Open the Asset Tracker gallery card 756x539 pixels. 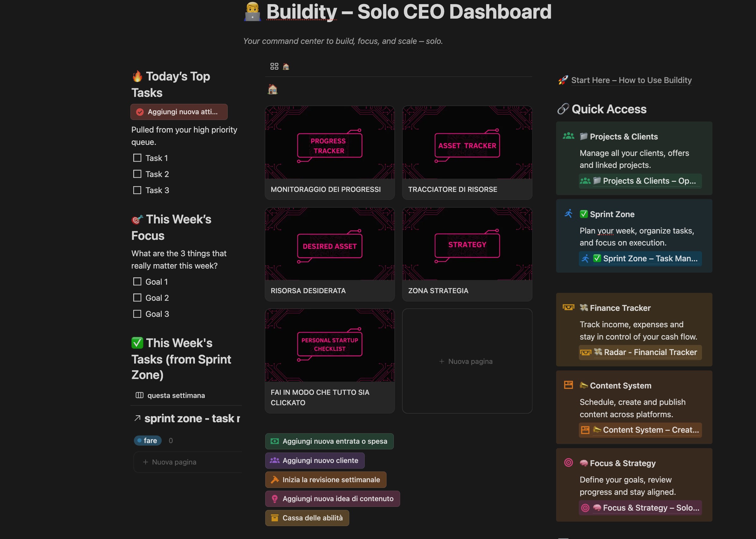(x=467, y=153)
